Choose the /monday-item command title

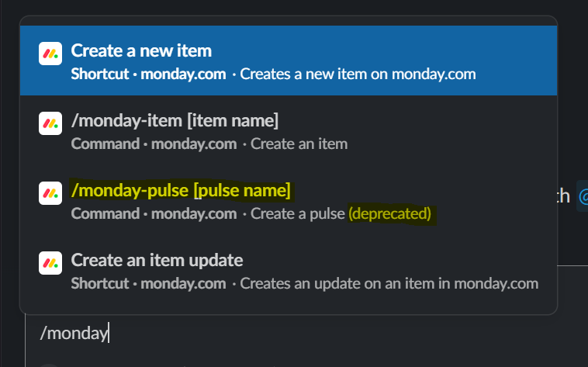[x=174, y=120]
